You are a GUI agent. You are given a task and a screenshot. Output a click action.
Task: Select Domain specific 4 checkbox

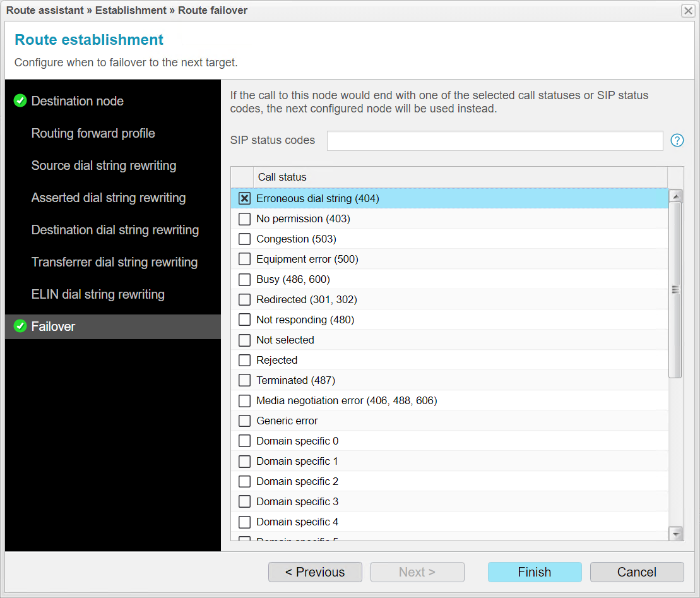tap(245, 522)
